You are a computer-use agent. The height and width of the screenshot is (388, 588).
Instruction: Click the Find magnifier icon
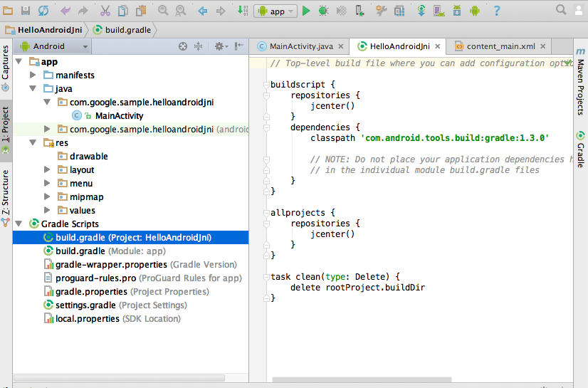tap(163, 11)
